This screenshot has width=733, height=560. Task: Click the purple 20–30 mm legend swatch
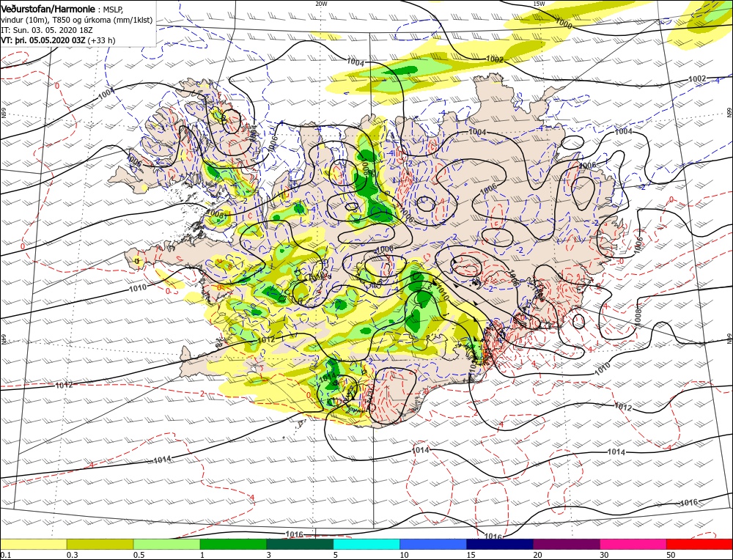pyautogui.click(x=567, y=544)
